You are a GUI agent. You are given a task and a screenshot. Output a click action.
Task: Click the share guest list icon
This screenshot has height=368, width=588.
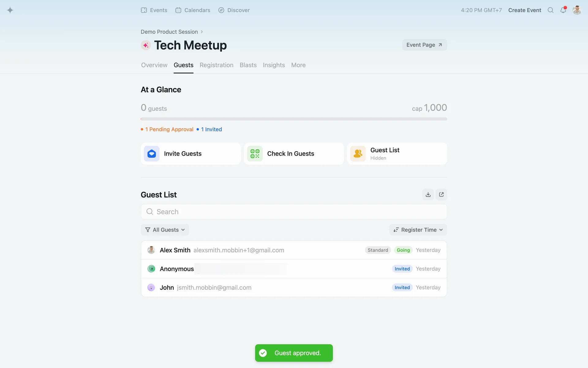[441, 194]
